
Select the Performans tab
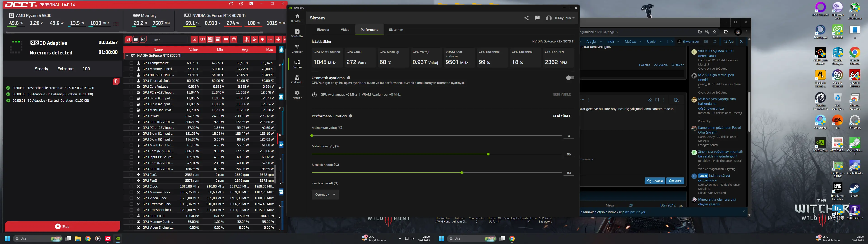(369, 30)
